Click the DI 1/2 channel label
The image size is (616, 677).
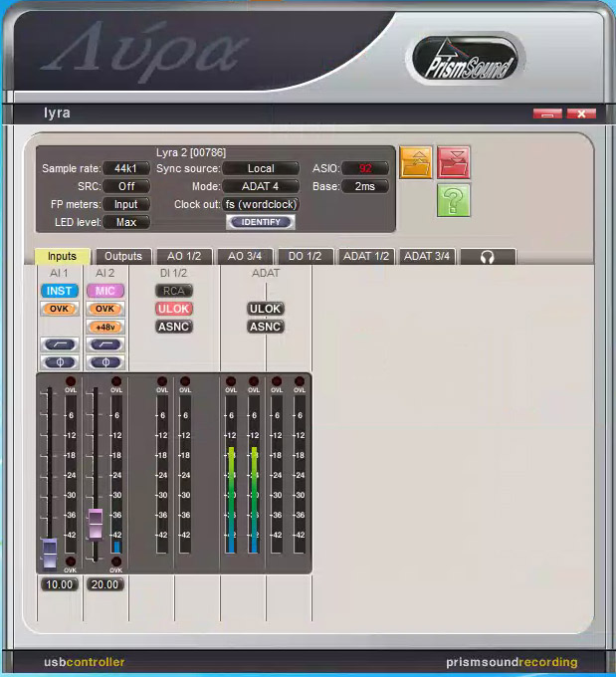[x=173, y=273]
